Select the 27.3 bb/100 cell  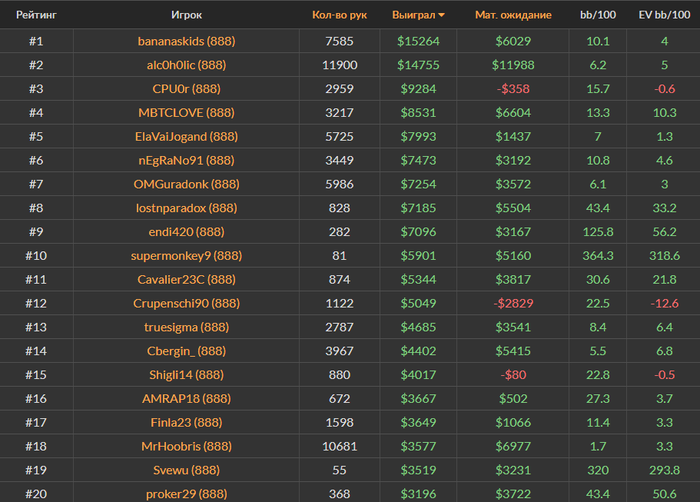pyautogui.click(x=598, y=398)
